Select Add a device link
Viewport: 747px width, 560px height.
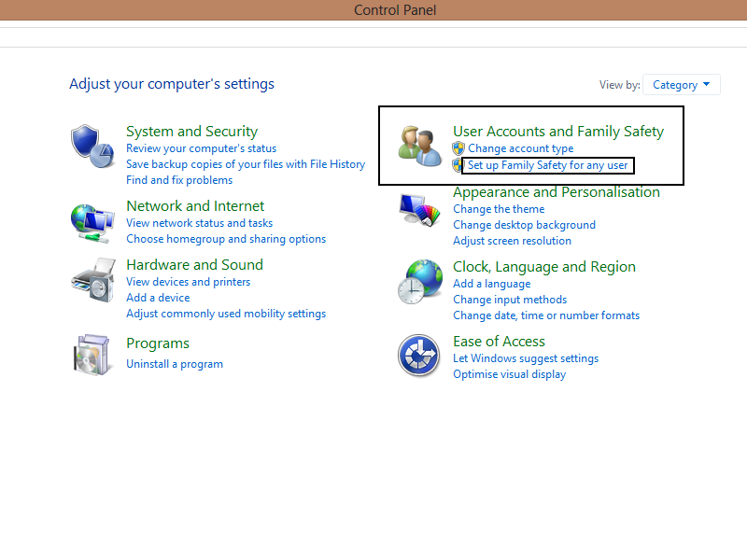pyautogui.click(x=158, y=298)
